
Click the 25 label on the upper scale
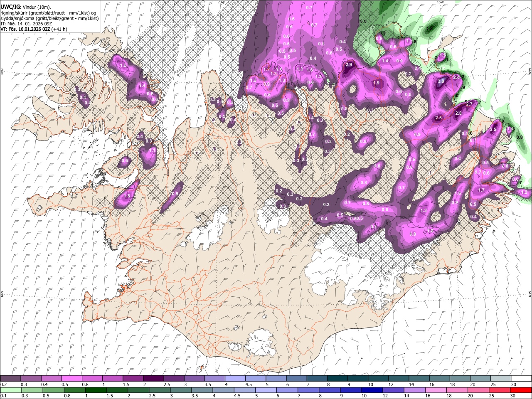492,384
